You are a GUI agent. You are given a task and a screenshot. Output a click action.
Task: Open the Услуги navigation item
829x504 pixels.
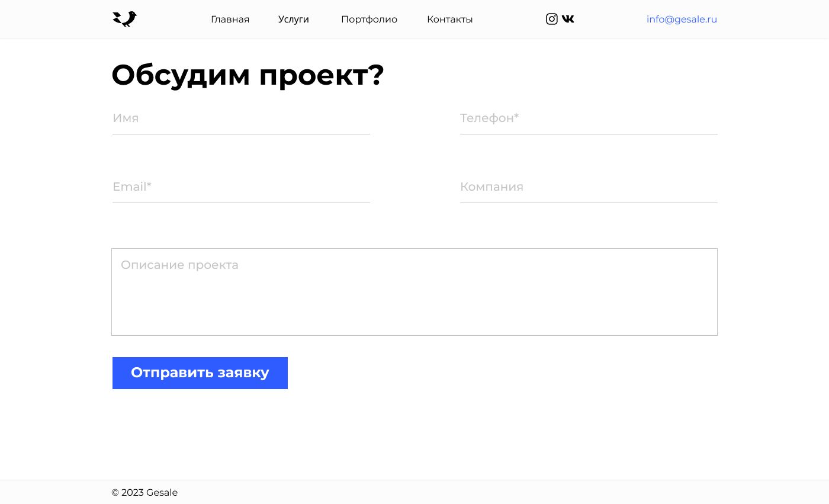pyautogui.click(x=294, y=20)
